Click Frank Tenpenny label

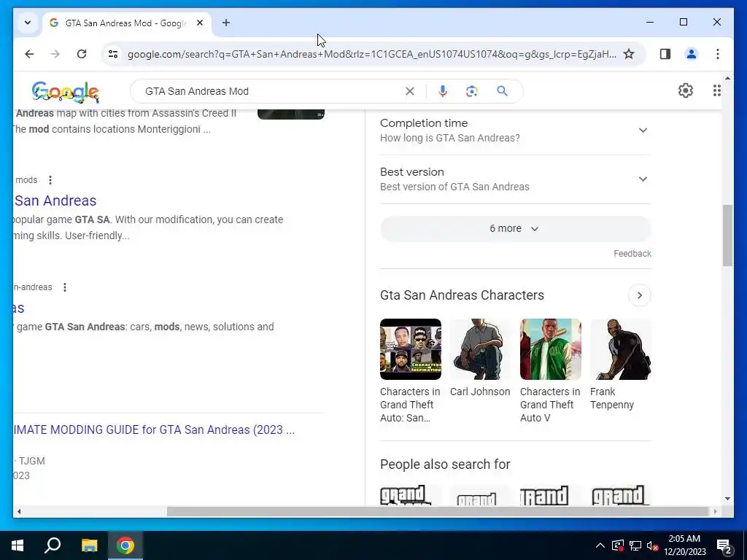[x=612, y=398]
